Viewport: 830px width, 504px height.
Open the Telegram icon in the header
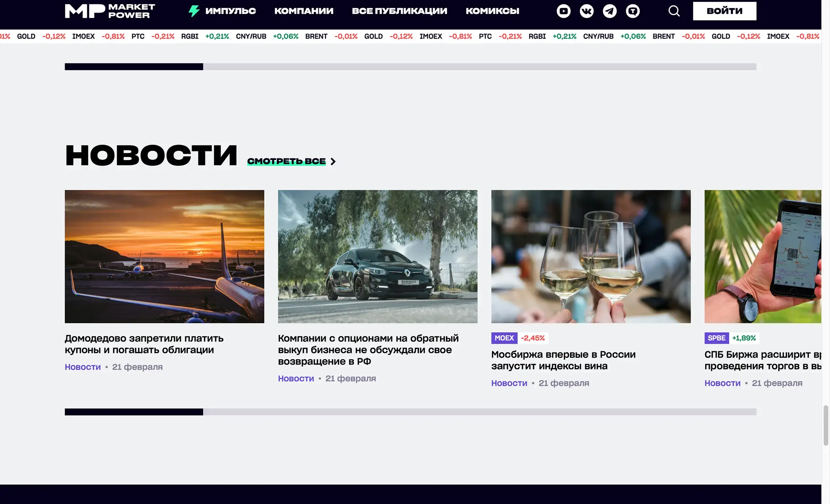(610, 11)
